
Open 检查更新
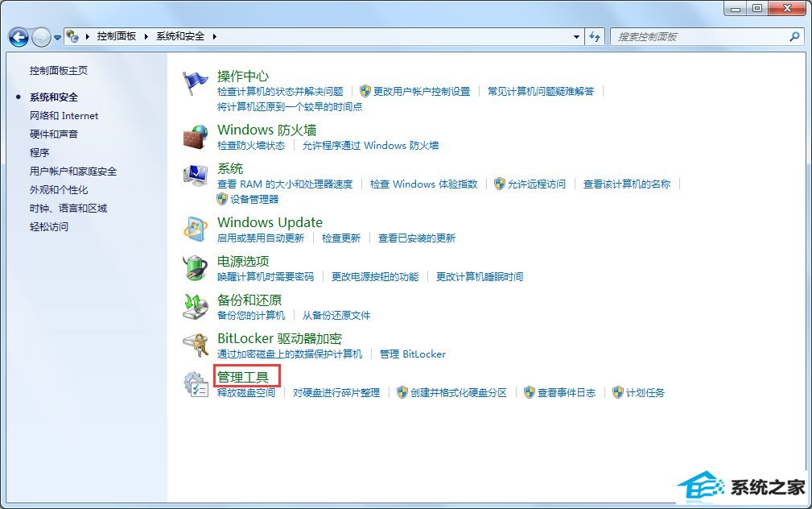point(340,238)
